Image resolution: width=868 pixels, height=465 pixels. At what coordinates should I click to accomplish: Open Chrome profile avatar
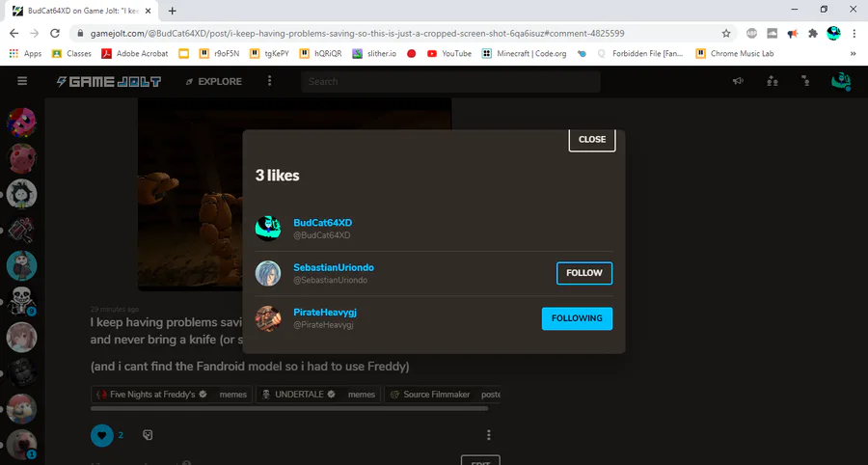(833, 33)
